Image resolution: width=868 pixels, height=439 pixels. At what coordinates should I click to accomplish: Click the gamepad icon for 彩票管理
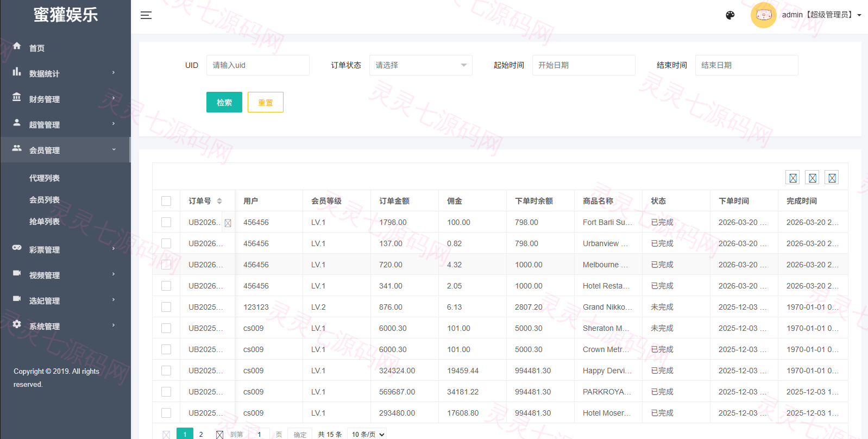click(x=17, y=248)
